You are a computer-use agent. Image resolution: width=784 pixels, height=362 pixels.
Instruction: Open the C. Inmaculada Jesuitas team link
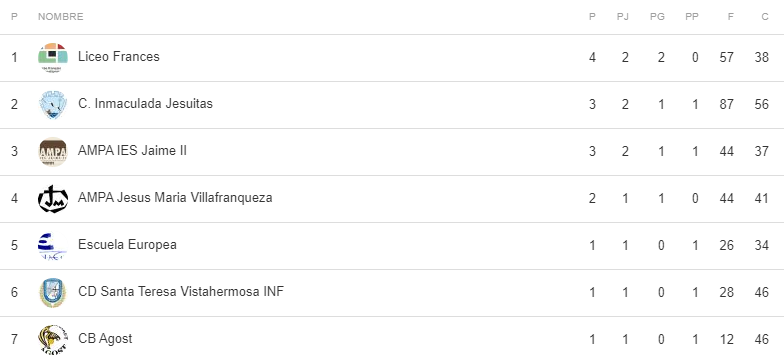click(145, 104)
